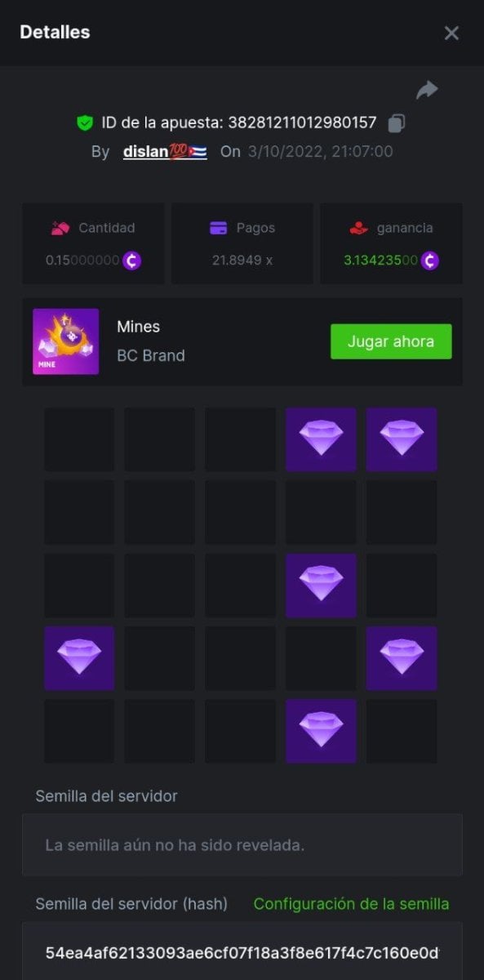Click the unrevealed server seed field
This screenshot has height=980, width=484.
click(242, 844)
